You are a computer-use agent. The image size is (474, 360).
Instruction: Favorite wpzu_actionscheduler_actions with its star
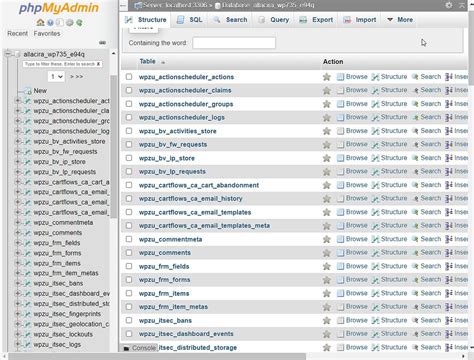click(x=327, y=77)
